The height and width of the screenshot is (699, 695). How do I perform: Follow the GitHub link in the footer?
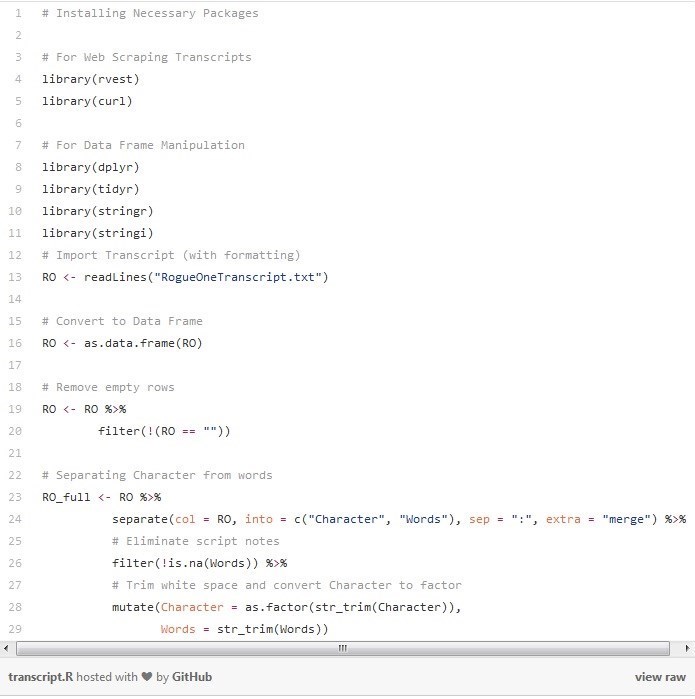point(192,677)
